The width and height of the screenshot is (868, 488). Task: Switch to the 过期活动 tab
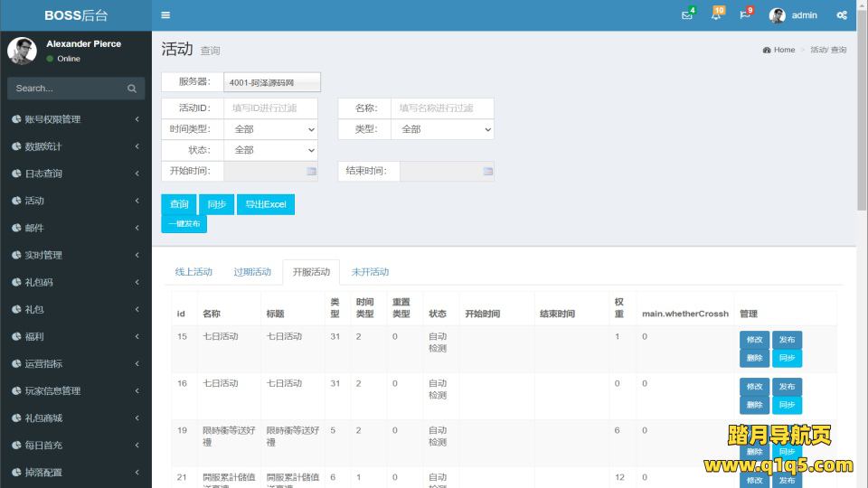tap(252, 272)
